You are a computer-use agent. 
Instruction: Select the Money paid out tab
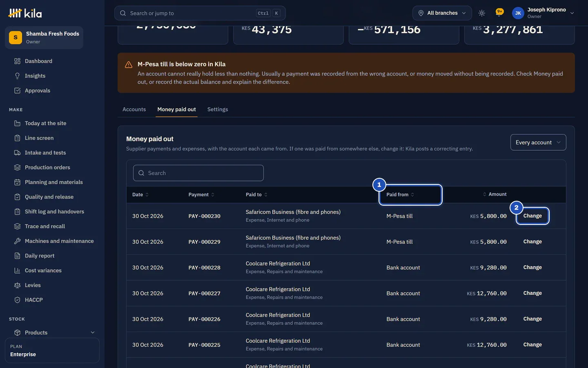177,110
